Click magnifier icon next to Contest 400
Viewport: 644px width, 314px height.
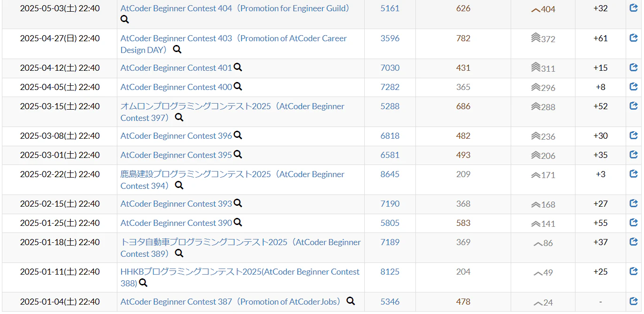(238, 87)
